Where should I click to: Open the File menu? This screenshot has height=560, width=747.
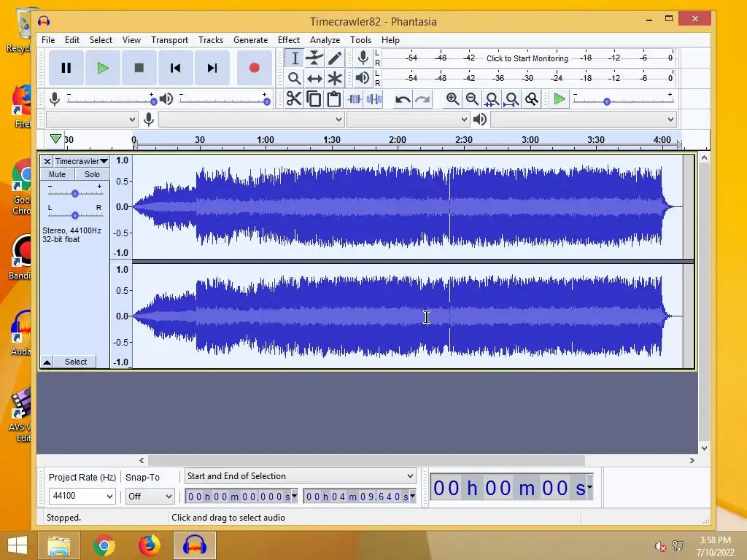[x=48, y=40]
